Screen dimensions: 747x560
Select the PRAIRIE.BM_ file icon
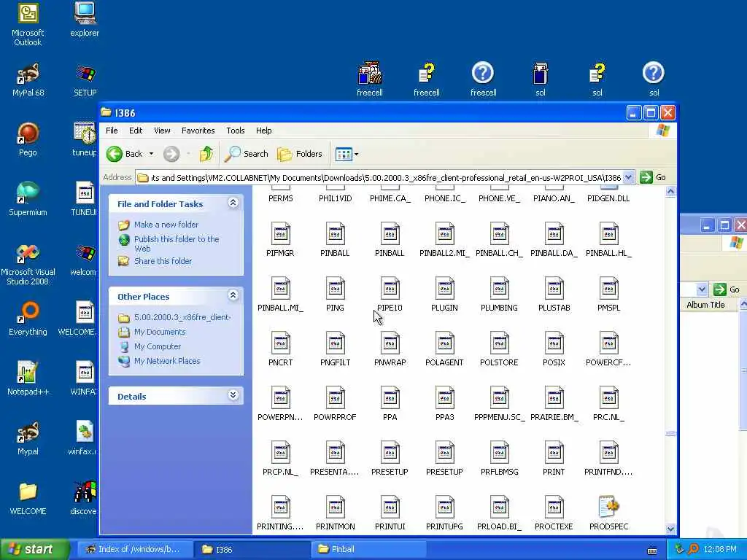tap(554, 398)
